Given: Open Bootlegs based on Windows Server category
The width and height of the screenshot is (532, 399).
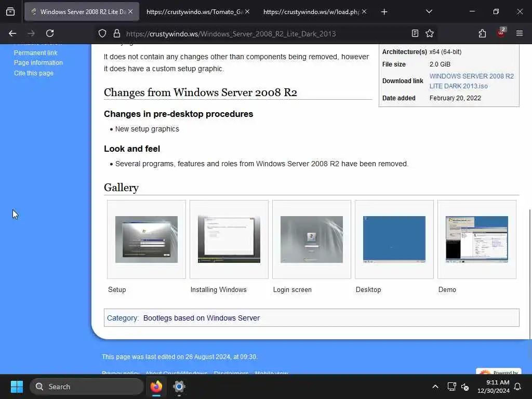Looking at the screenshot, I should (x=202, y=318).
